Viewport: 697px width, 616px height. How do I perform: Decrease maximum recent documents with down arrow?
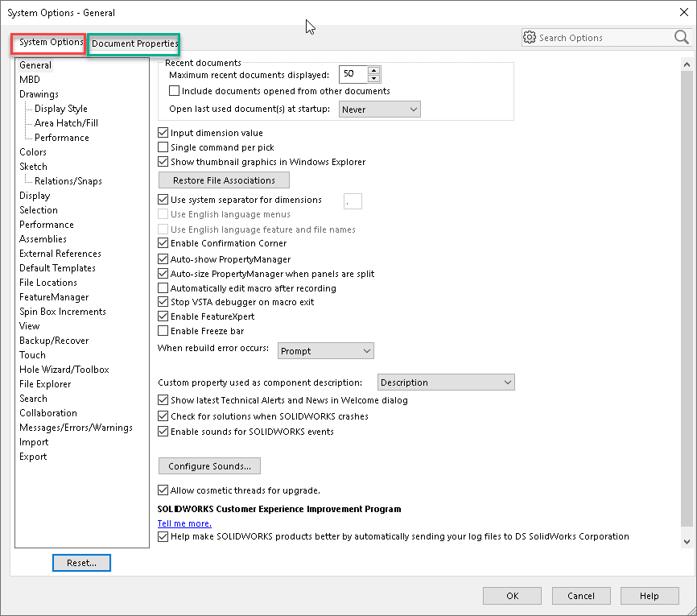pyautogui.click(x=373, y=78)
